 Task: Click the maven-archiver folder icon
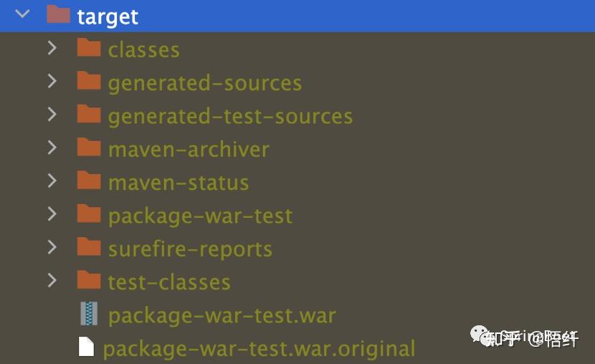click(x=89, y=148)
